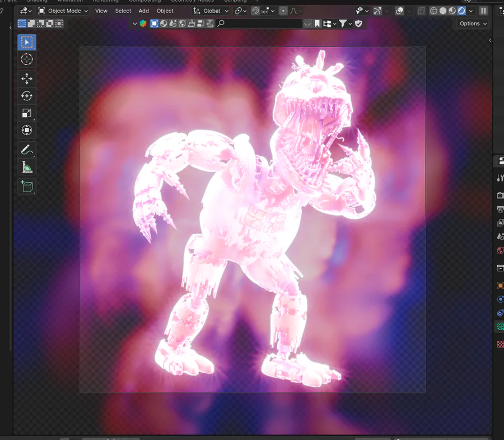
Task: Open the Object menu
Action: pyautogui.click(x=165, y=11)
